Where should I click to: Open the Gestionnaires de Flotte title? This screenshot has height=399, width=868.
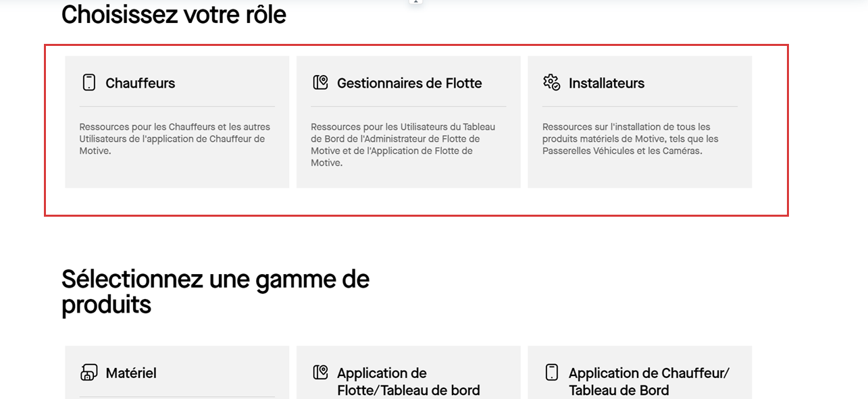pos(409,83)
